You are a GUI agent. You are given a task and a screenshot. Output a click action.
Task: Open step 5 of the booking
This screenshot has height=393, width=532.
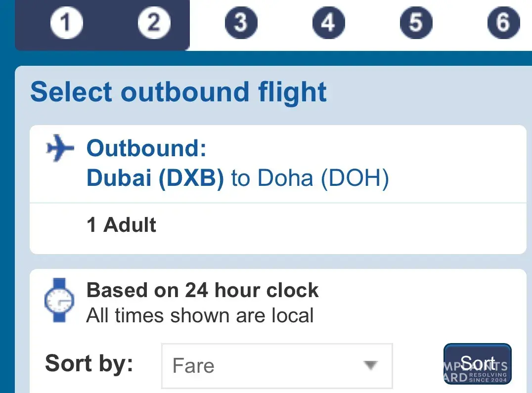coord(416,23)
